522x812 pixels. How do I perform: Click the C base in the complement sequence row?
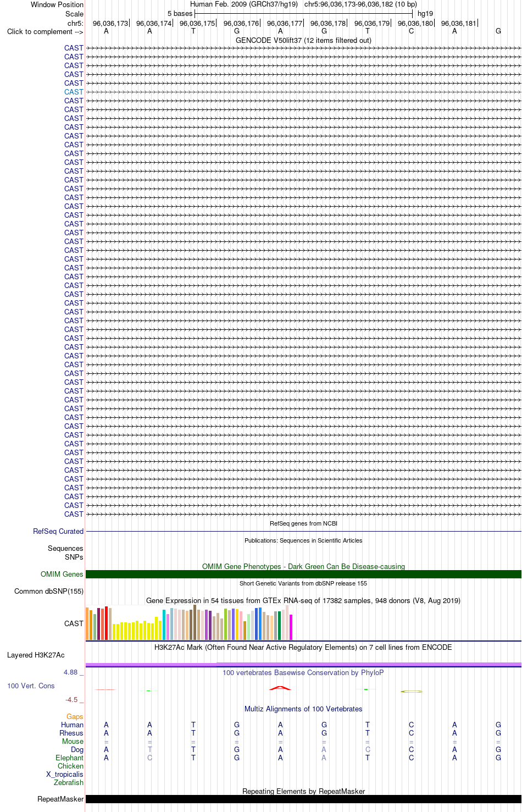[x=411, y=31]
